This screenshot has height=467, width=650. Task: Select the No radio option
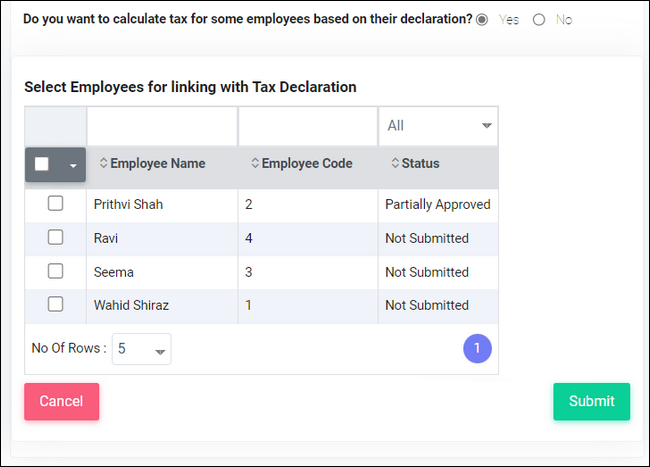click(539, 19)
